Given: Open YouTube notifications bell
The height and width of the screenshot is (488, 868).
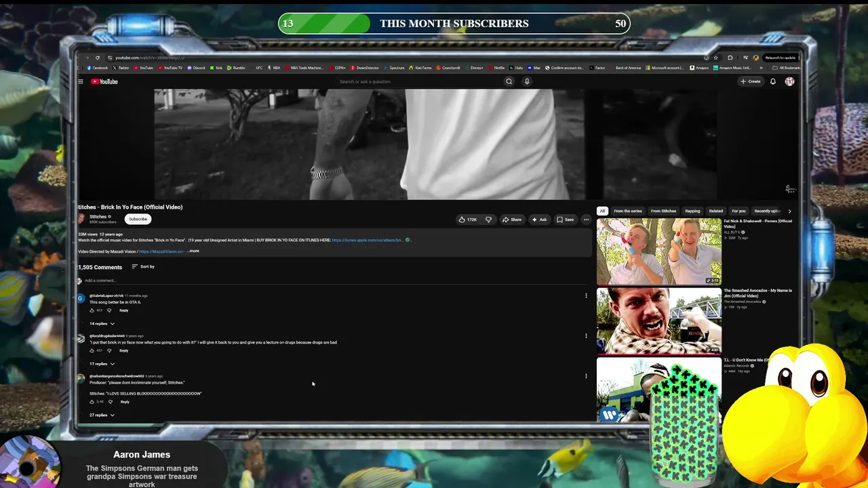Looking at the screenshot, I should coord(773,81).
